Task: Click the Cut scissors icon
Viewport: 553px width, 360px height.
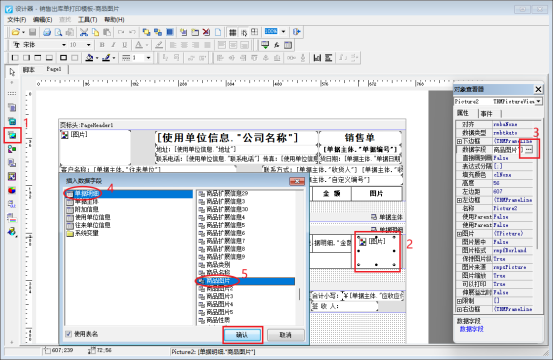Action: point(84,32)
